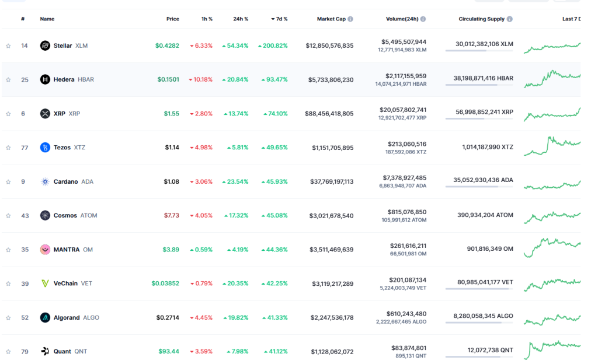Click the MANTRA OM logo icon
This screenshot has width=598, height=364.
[44, 249]
